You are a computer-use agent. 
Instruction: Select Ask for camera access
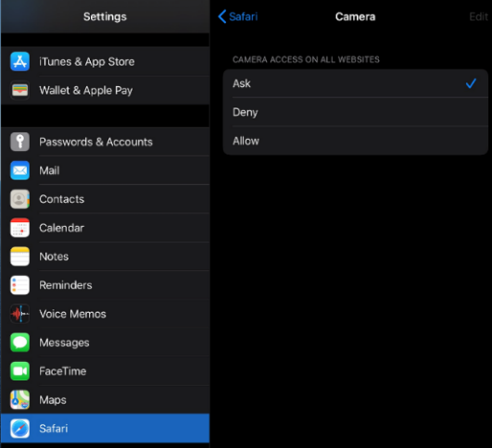pyautogui.click(x=355, y=83)
